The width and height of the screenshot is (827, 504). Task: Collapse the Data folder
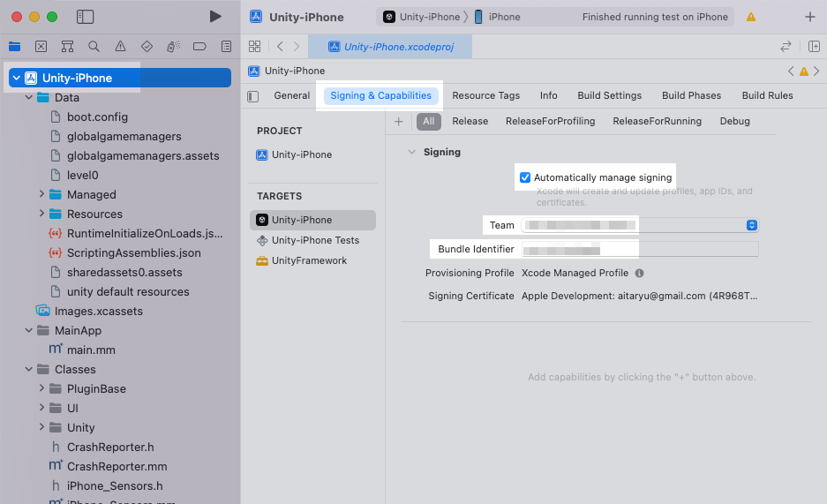pos(29,97)
